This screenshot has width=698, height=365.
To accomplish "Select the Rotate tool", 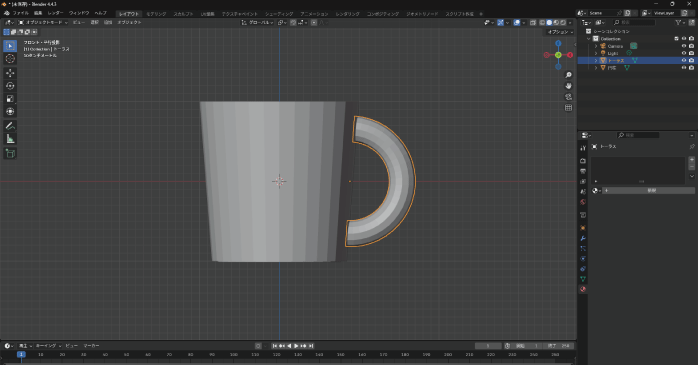I will (10, 86).
